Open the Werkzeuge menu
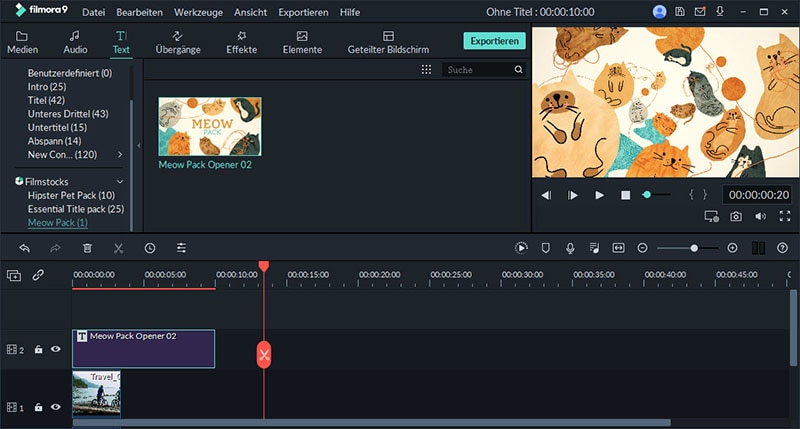800x429 pixels. point(198,12)
